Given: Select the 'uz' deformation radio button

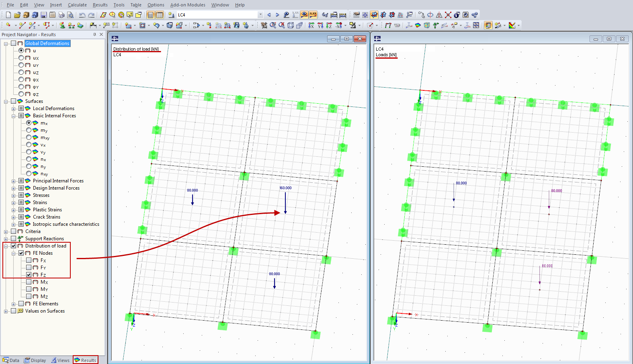Looking at the screenshot, I should [21, 72].
